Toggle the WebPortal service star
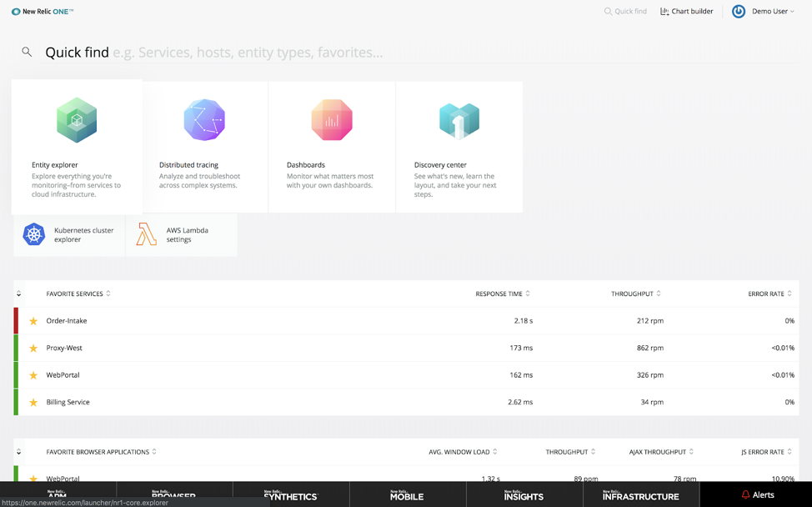 click(33, 375)
